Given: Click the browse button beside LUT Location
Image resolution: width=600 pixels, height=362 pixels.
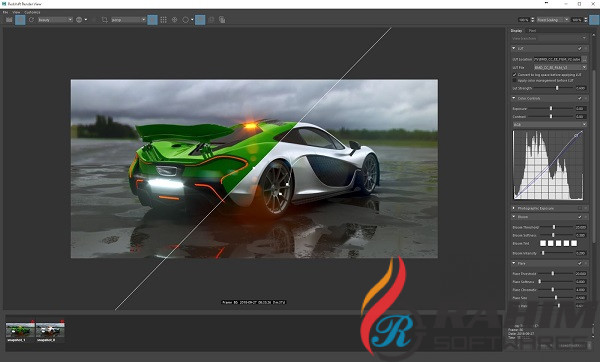Looking at the screenshot, I should click(x=584, y=59).
